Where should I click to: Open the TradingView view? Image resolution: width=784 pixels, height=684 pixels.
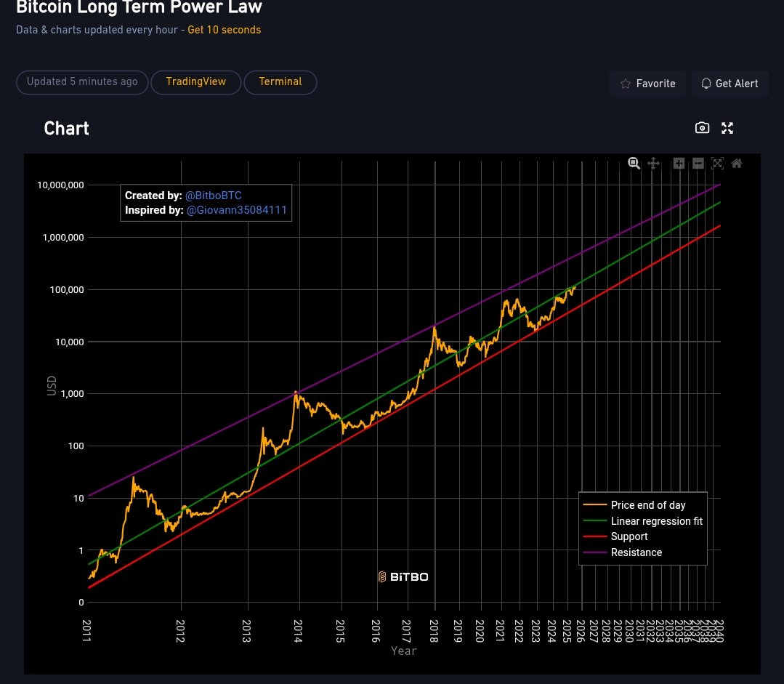(196, 82)
